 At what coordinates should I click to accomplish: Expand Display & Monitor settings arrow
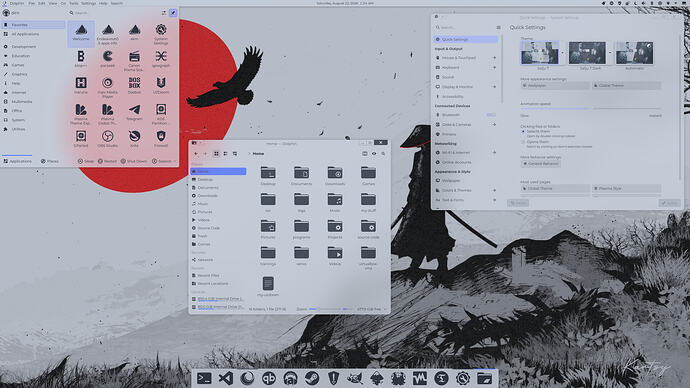(494, 87)
